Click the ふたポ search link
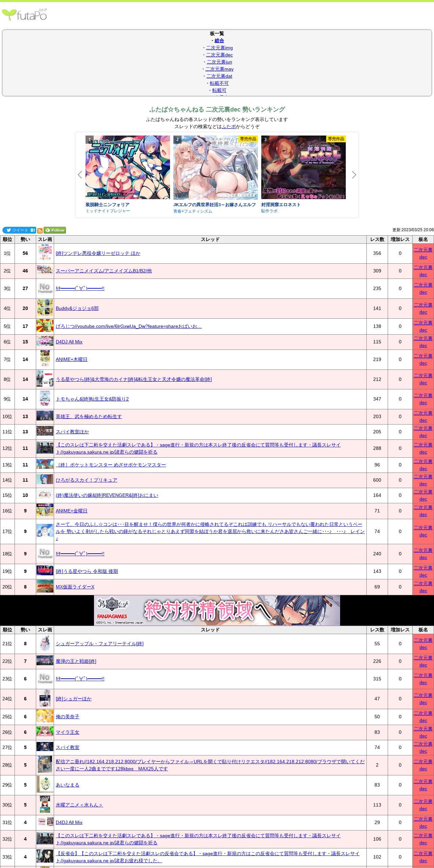The height and width of the screenshot is (868, 434). (x=229, y=126)
